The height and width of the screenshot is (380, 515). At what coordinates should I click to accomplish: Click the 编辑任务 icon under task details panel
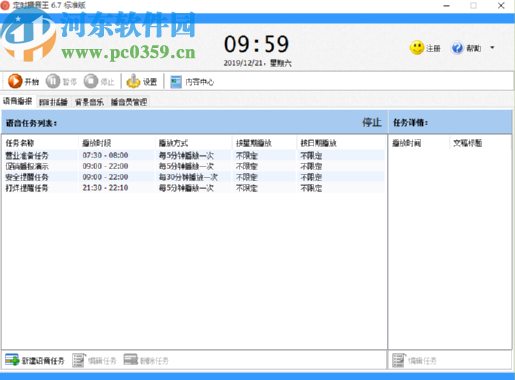pyautogui.click(x=399, y=360)
